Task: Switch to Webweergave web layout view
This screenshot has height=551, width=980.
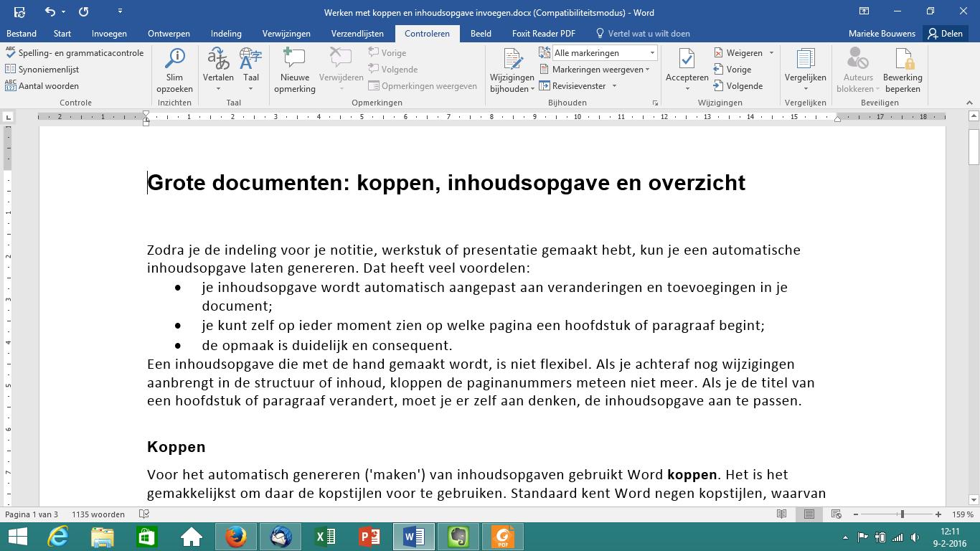Action: coord(836,514)
